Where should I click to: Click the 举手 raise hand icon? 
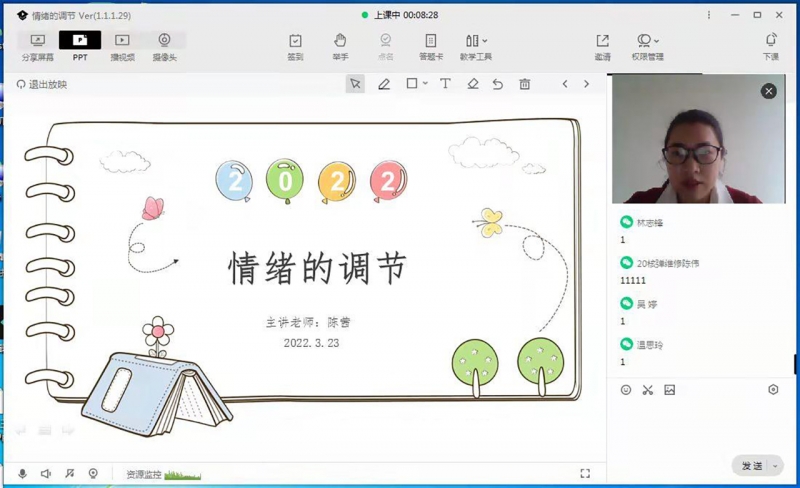tap(340, 46)
